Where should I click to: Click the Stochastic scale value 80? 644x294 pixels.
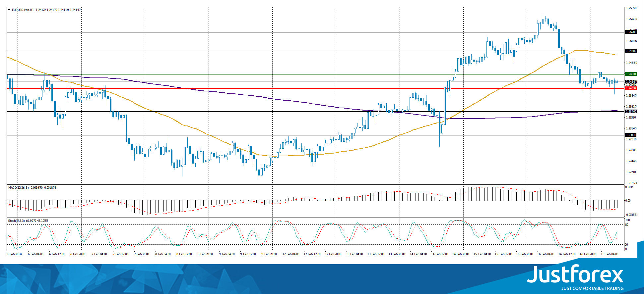[627, 225]
